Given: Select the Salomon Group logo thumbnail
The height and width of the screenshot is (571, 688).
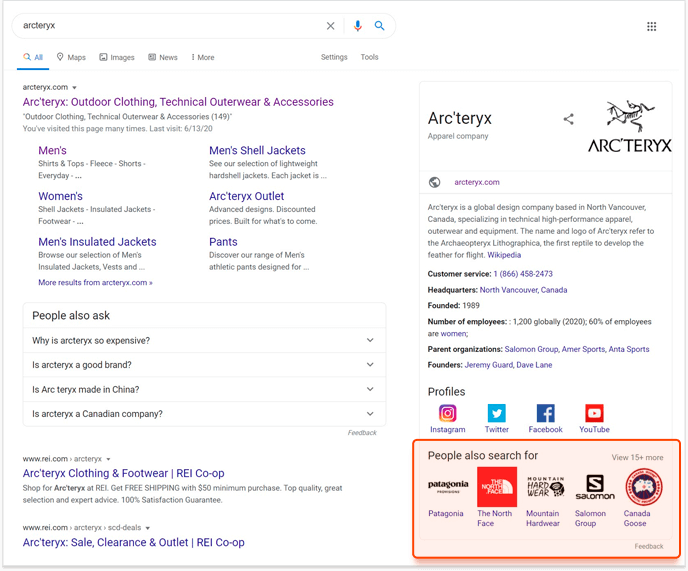Looking at the screenshot, I should point(595,487).
